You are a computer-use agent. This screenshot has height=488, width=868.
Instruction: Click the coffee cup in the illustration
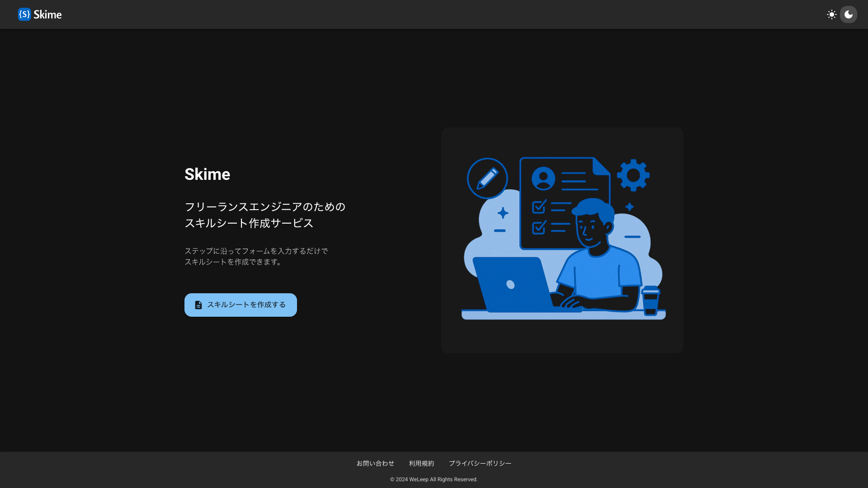click(x=651, y=300)
